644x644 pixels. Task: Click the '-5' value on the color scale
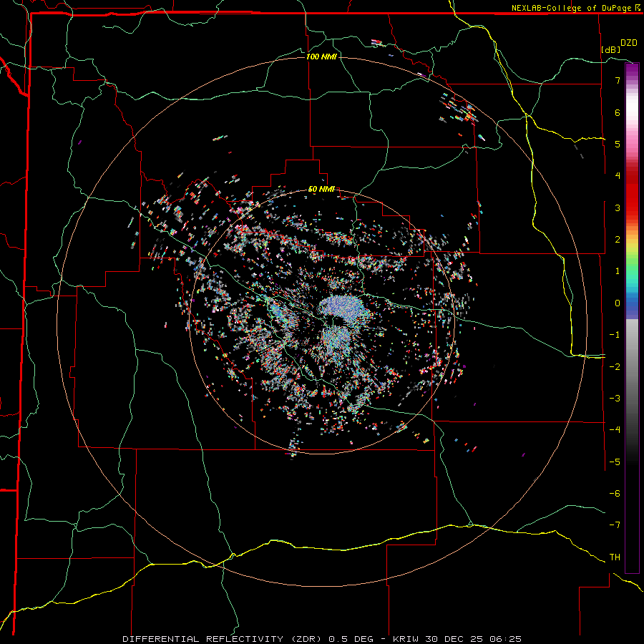click(615, 462)
